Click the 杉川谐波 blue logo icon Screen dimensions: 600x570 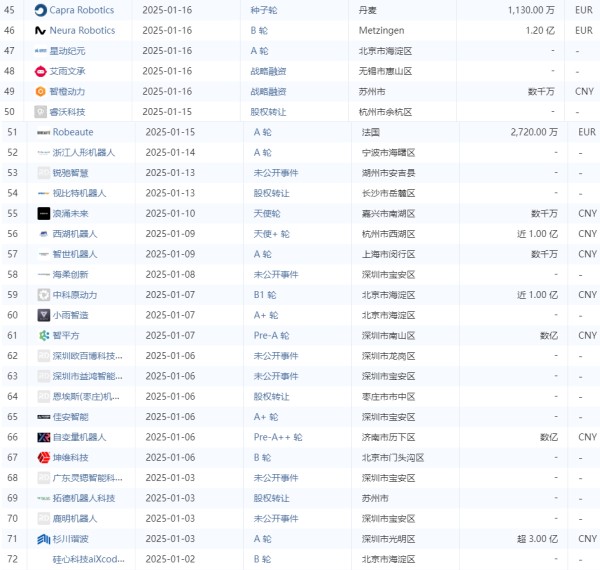coord(44,539)
